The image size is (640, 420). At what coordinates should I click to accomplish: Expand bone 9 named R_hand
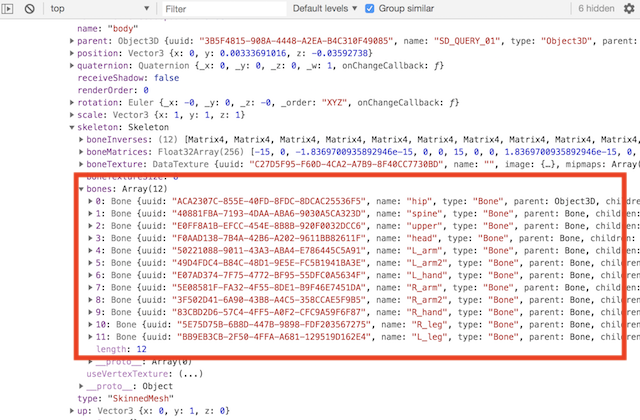[91, 312]
